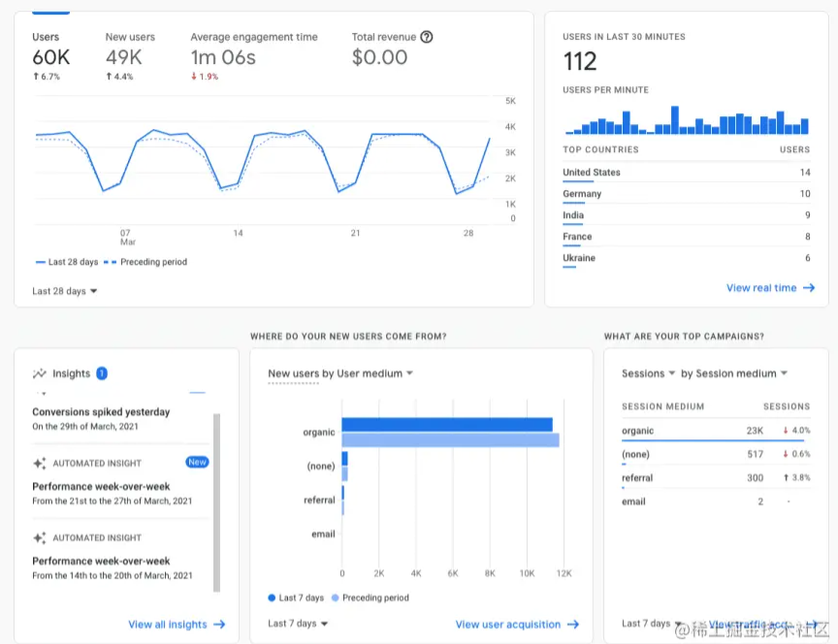The image size is (838, 644).
Task: Select the Total revenue metric tab
Action: (x=392, y=49)
